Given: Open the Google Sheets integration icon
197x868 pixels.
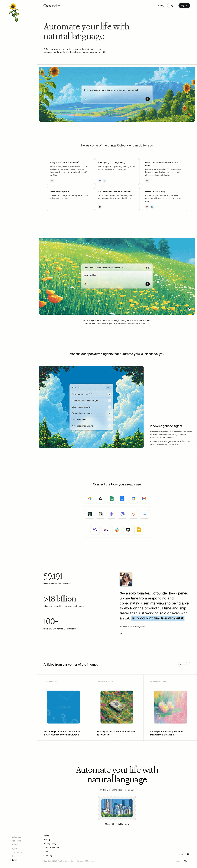Looking at the screenshot, I should [111, 499].
